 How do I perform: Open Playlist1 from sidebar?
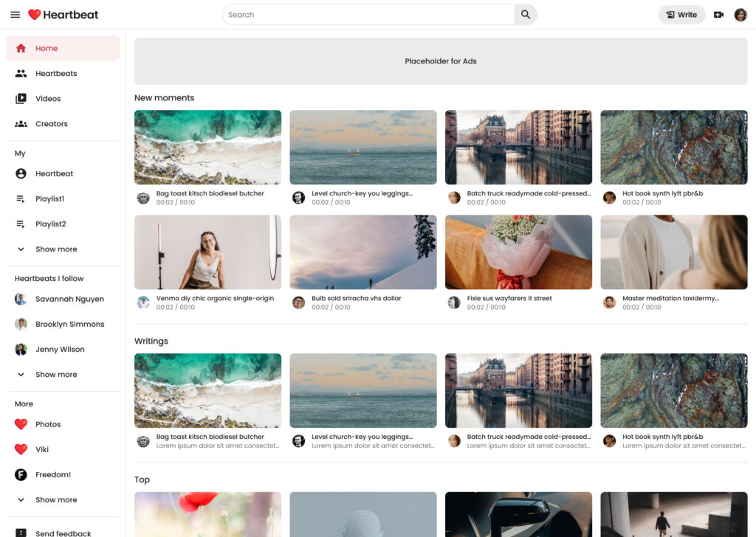(63, 198)
